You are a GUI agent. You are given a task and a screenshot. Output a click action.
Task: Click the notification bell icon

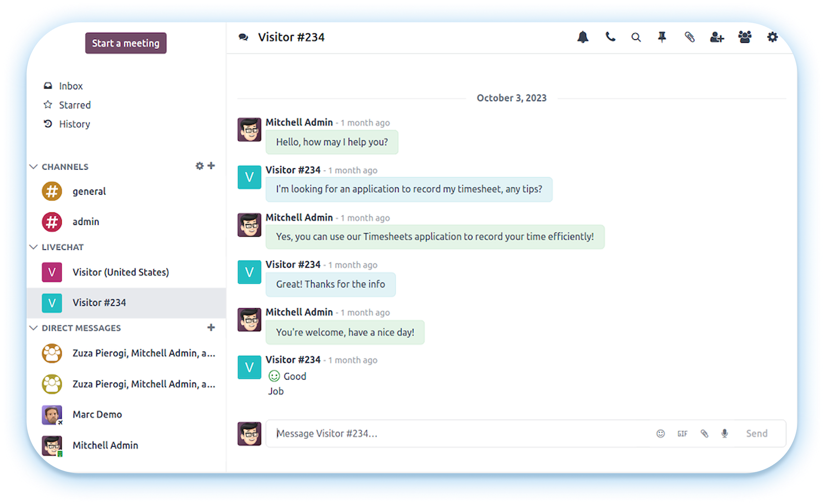click(583, 37)
